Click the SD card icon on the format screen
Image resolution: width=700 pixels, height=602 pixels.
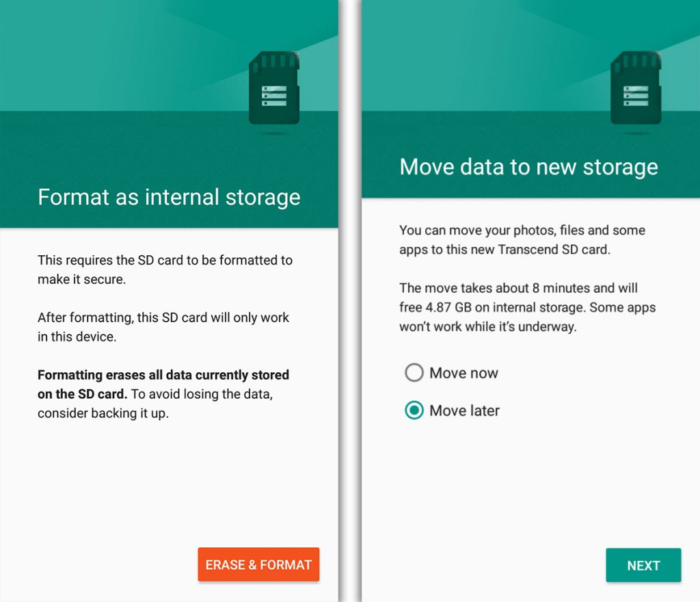click(274, 89)
